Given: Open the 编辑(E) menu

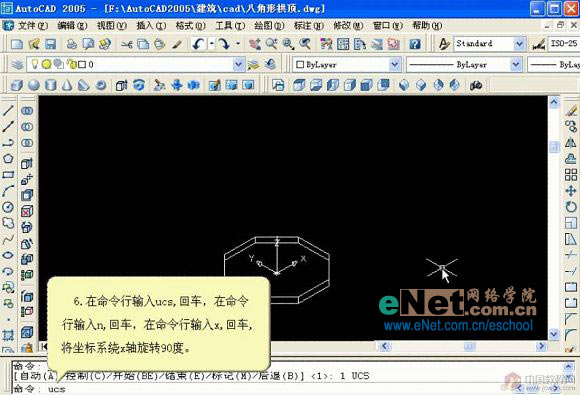Looking at the screenshot, I should (x=72, y=26).
